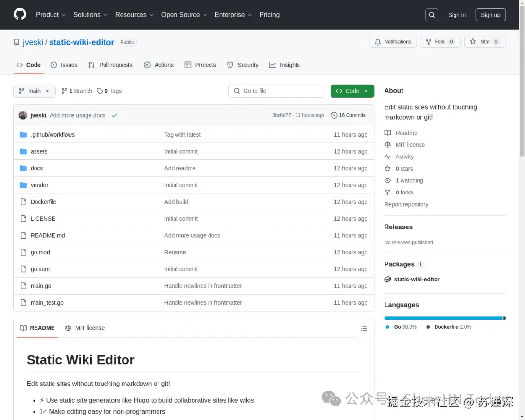
Task: Open the go.sum file
Action: tap(40, 269)
